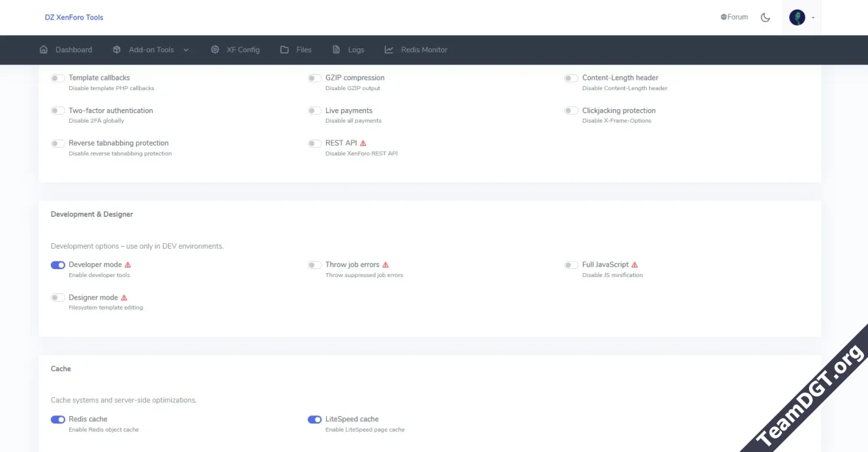Viewport: 868px width, 452px height.
Task: Click the user profile avatar
Action: tap(797, 18)
